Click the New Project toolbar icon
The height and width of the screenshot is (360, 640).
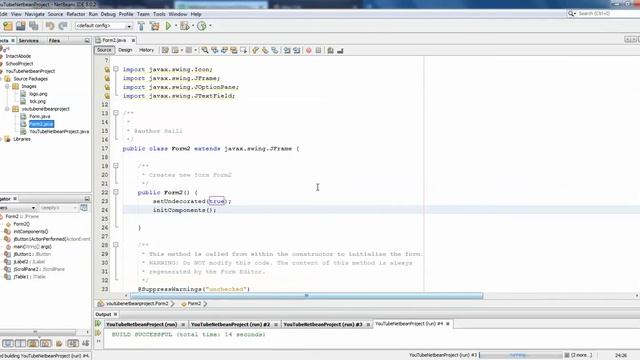coord(8,26)
